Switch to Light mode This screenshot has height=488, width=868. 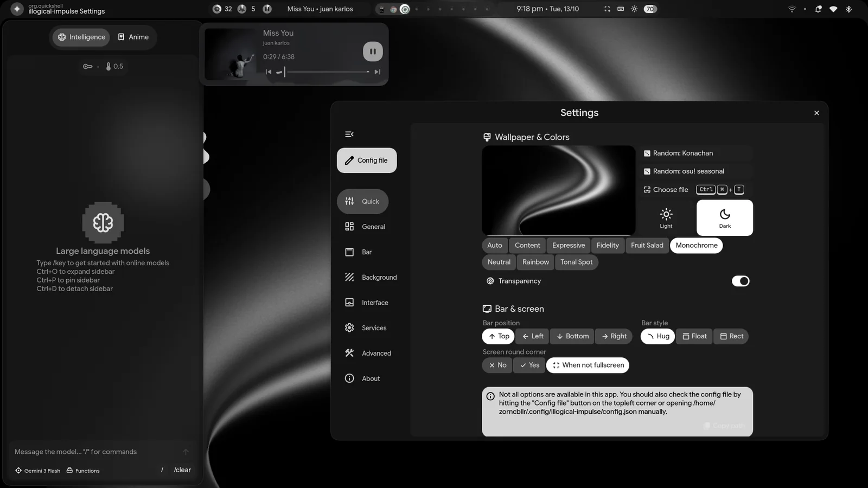(x=666, y=218)
